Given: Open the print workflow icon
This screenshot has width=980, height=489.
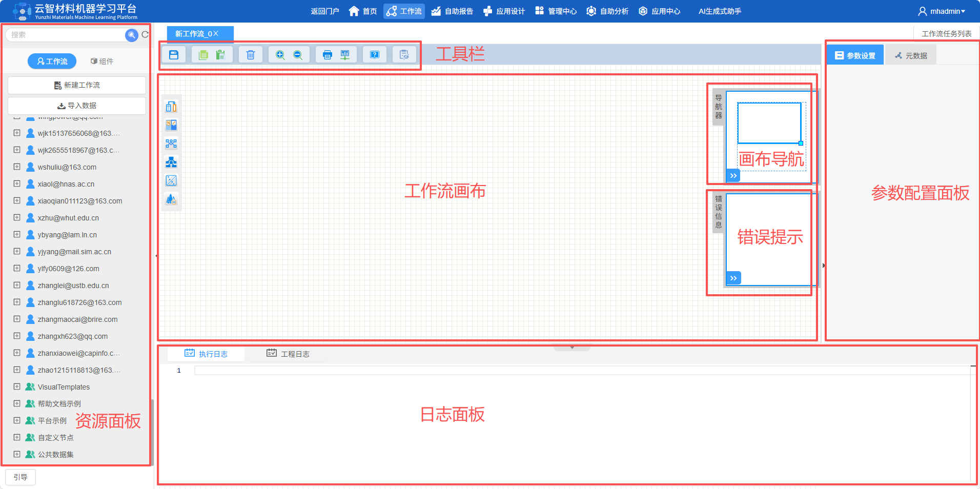Looking at the screenshot, I should [327, 54].
